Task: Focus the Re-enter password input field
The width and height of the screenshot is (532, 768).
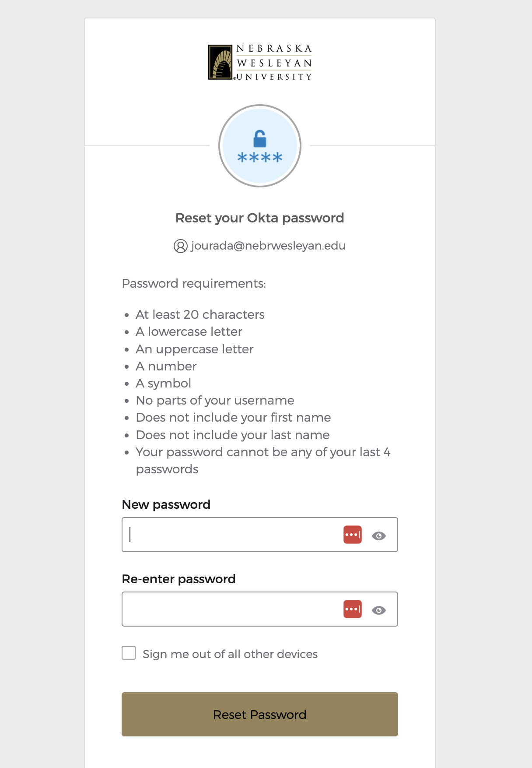Action: [232, 609]
